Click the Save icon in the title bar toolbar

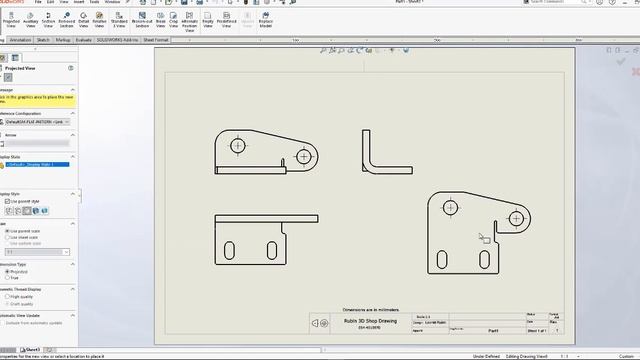pos(184,2)
